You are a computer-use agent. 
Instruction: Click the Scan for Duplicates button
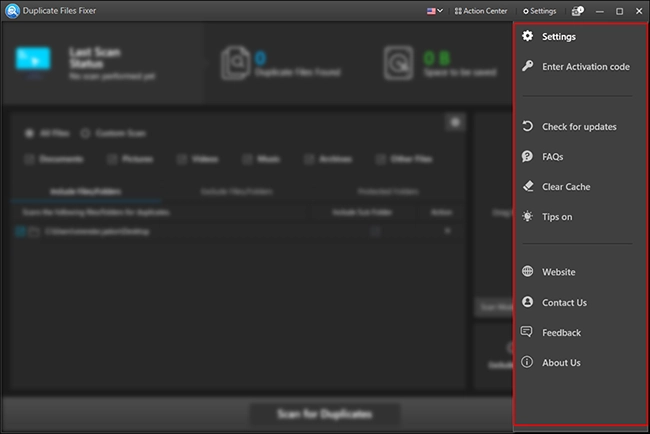(x=324, y=414)
